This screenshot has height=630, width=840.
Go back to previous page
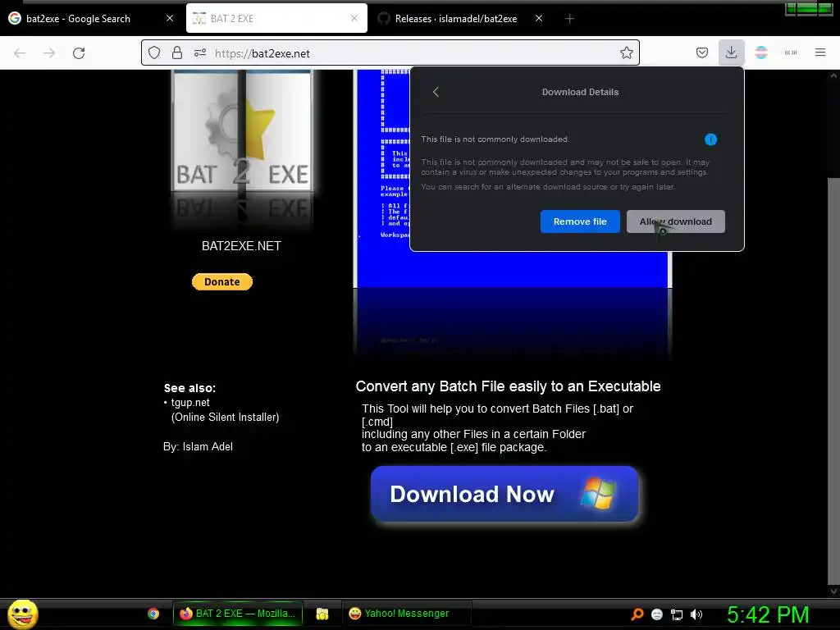[20, 53]
